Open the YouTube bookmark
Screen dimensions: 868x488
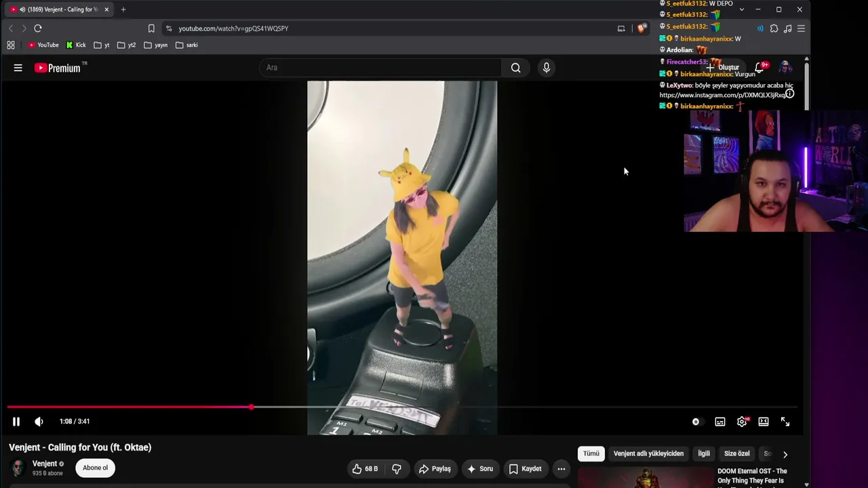coord(43,45)
